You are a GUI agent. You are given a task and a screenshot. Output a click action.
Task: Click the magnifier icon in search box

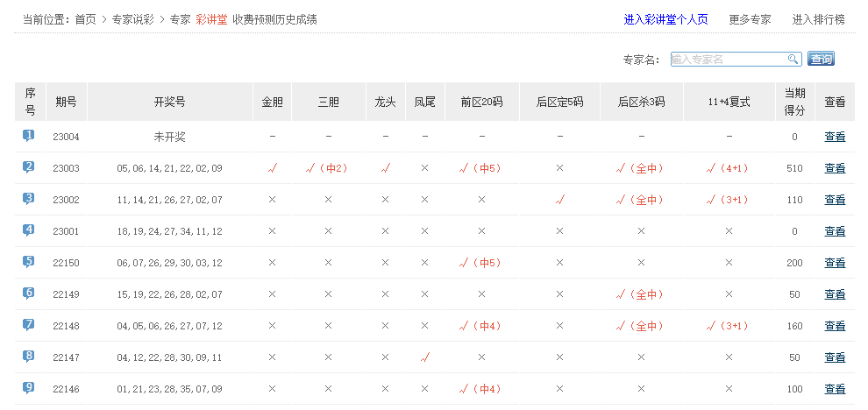click(x=793, y=60)
